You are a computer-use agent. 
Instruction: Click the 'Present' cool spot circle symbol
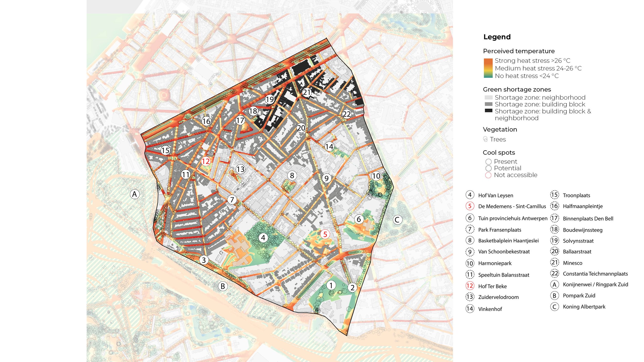[488, 162]
